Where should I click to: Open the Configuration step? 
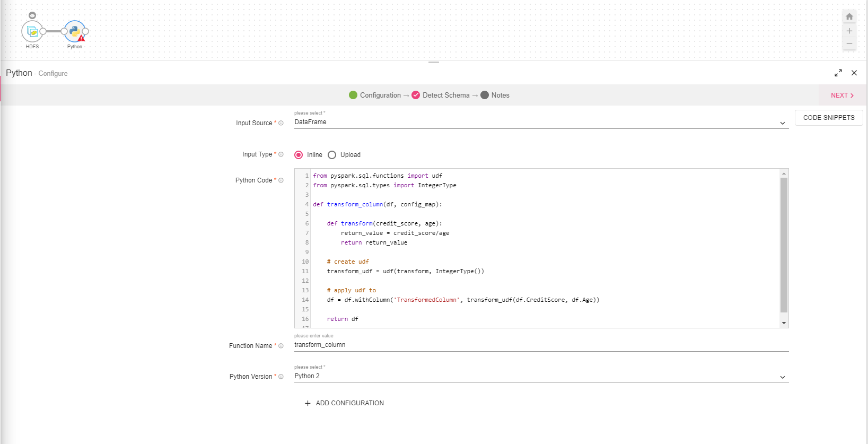pyautogui.click(x=380, y=95)
